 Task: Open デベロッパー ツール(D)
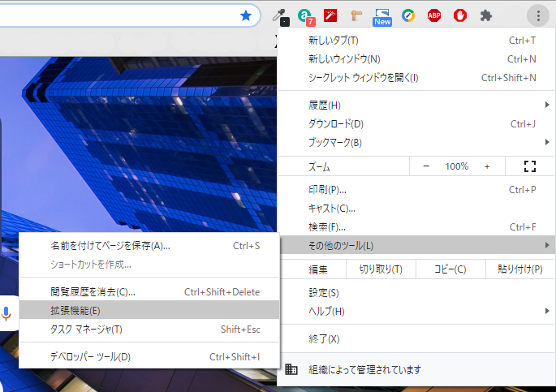pos(149,357)
